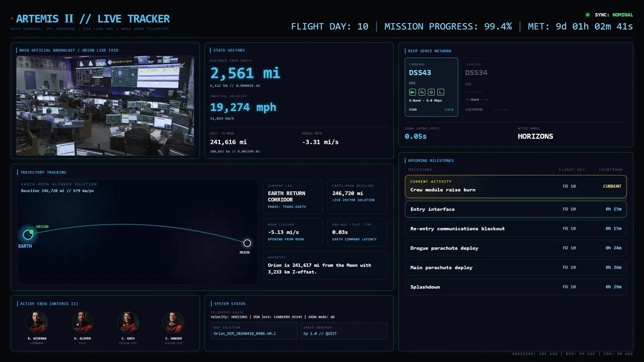Click the DSS43 waveform signal icon
Screen dimensions: 644x362
point(422,92)
